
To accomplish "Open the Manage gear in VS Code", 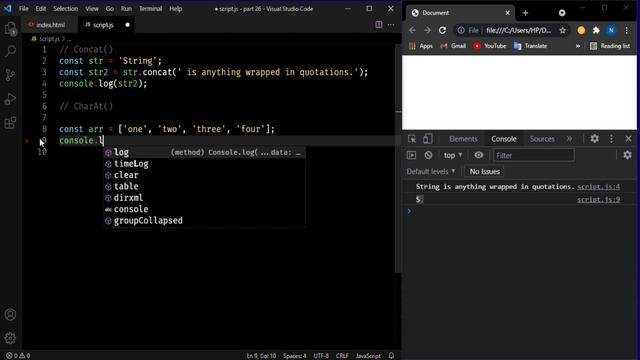I will (10, 338).
